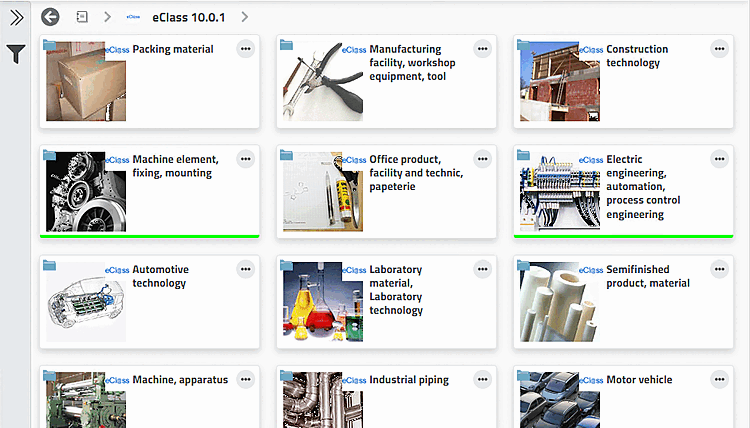The image size is (750, 428).
Task: Click folder icon on Packing material card
Action: (49, 45)
